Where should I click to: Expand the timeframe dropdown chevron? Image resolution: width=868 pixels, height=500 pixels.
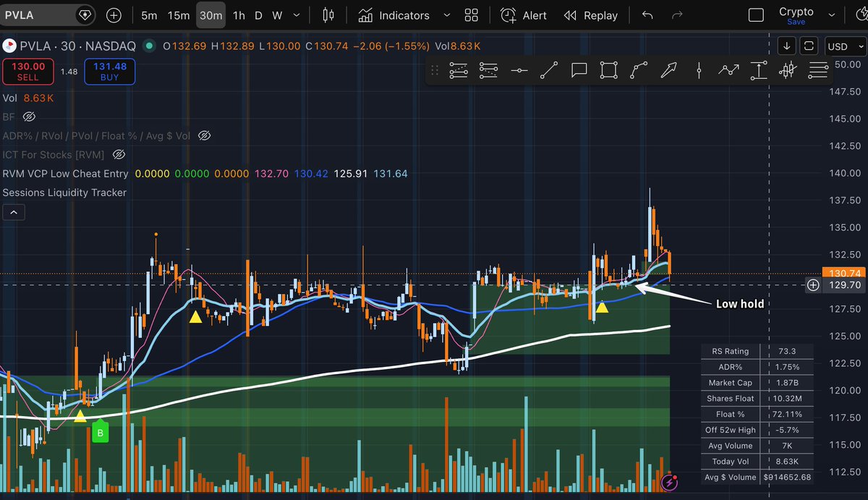pos(298,15)
